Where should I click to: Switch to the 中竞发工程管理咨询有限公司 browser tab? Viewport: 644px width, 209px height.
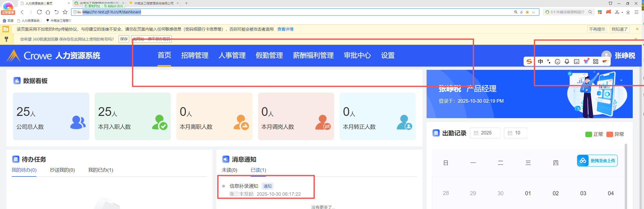(x=154, y=3)
